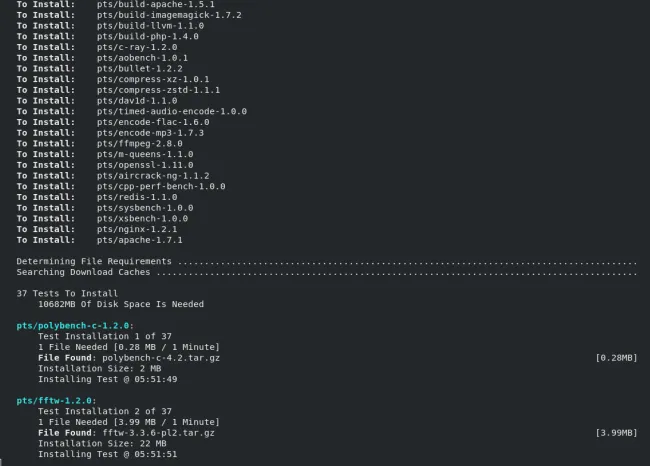Click Installing Test @ 05:51:49 text
This screenshot has height=466, width=650.
pos(108,379)
